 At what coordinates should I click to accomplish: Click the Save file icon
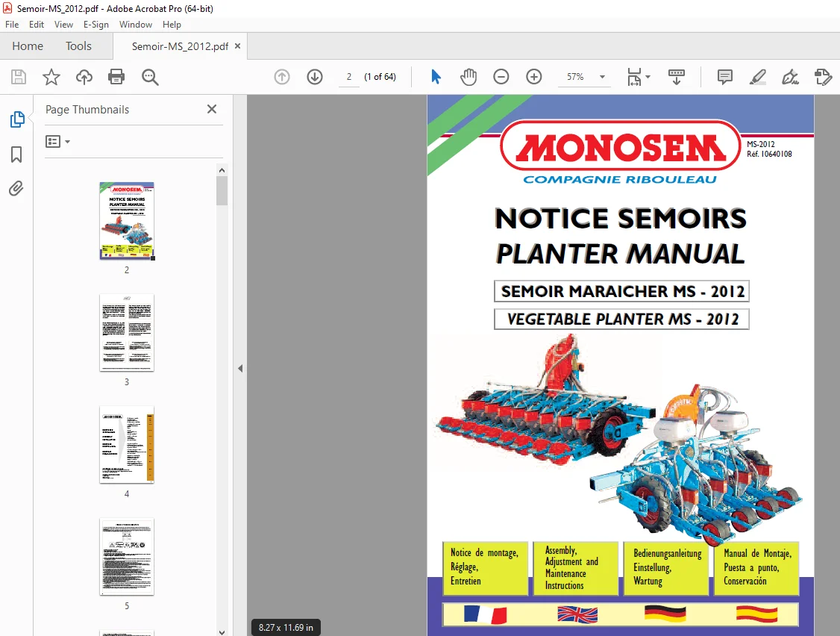coord(19,77)
